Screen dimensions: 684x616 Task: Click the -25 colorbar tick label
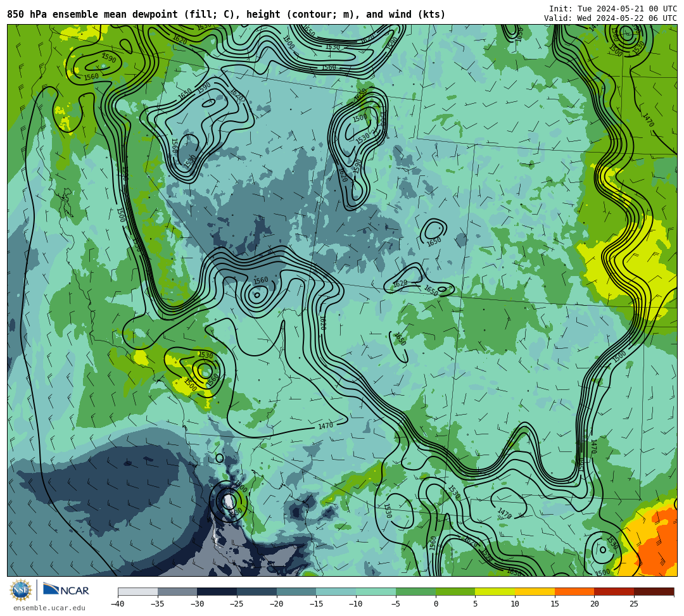click(x=237, y=604)
